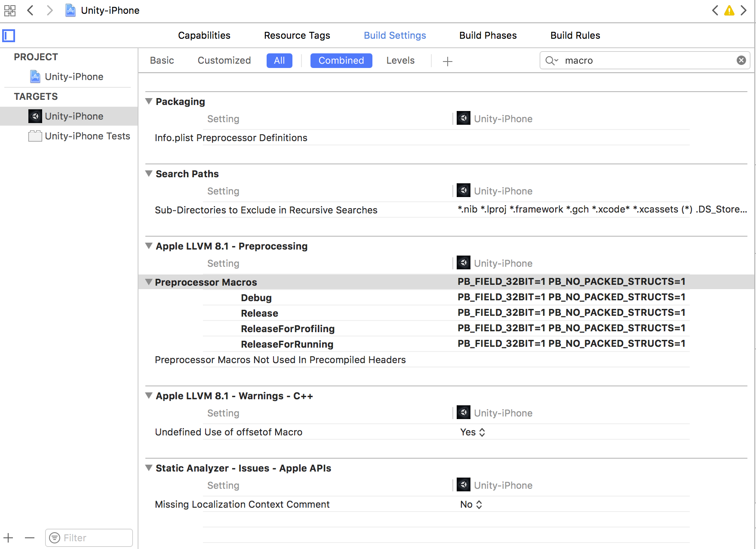Show Customized build settings only
This screenshot has width=756, height=549.
point(224,61)
